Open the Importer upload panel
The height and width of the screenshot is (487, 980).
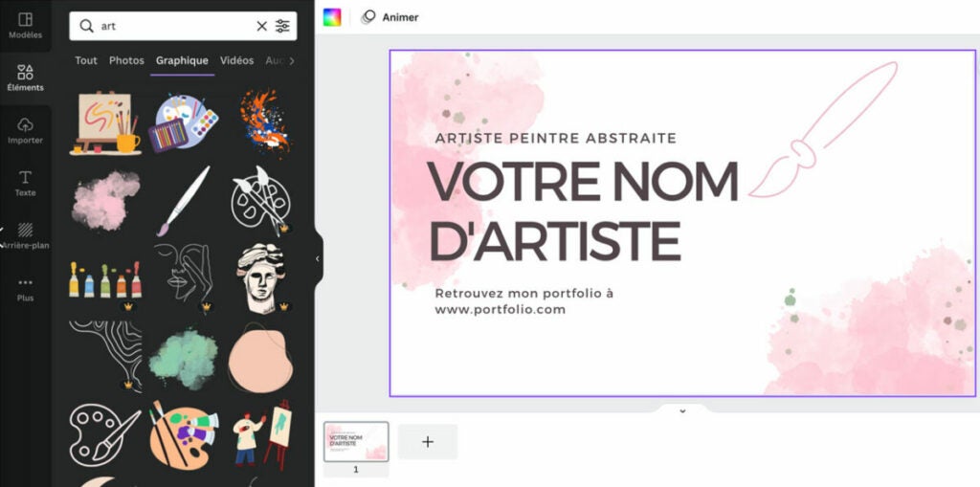25,131
